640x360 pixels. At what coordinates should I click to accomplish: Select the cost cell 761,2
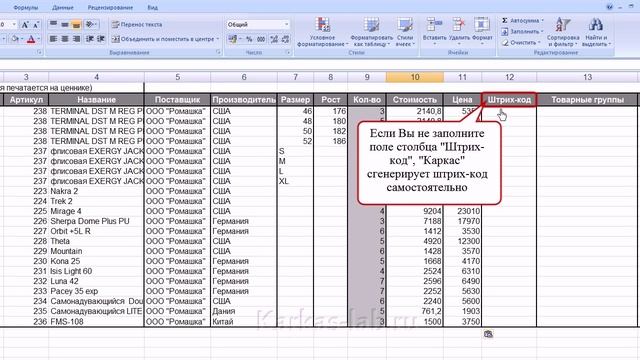[x=415, y=311]
